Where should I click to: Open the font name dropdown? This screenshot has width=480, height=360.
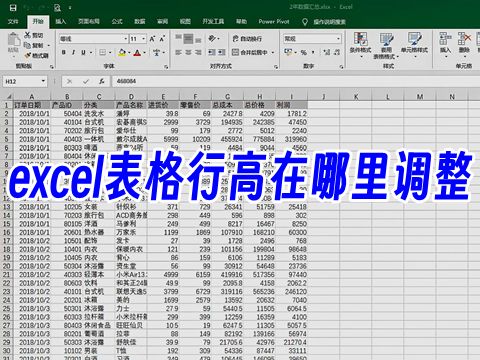click(x=126, y=39)
